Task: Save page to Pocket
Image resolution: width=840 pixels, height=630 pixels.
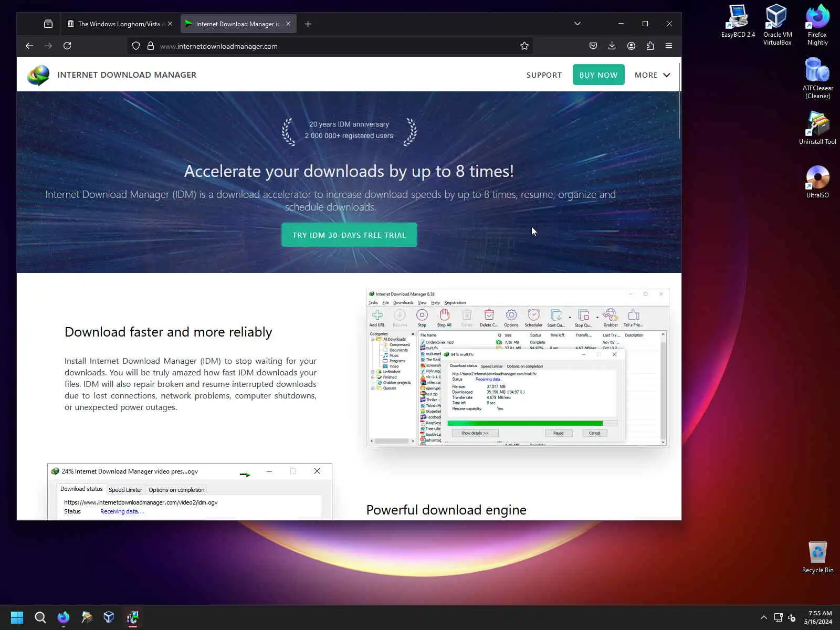Action: [593, 46]
